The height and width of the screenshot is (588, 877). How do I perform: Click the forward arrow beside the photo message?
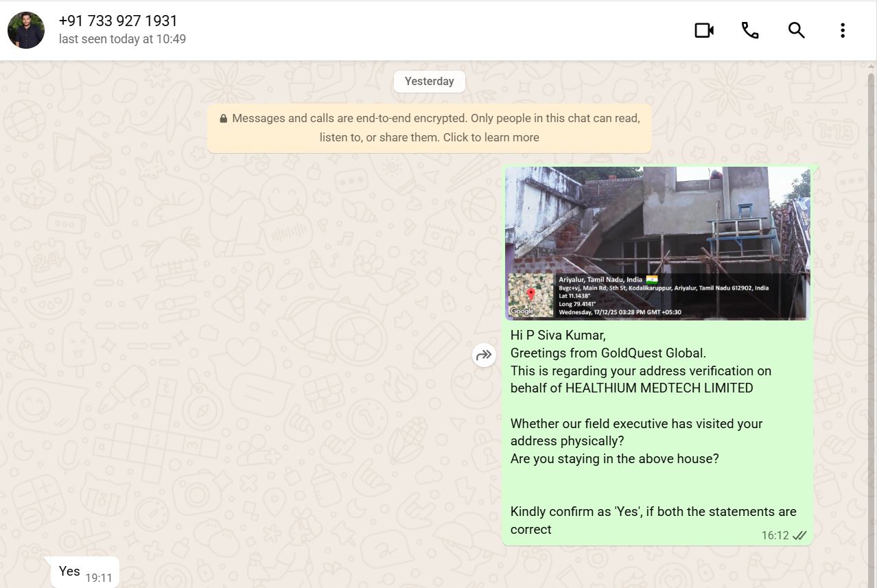coord(484,355)
